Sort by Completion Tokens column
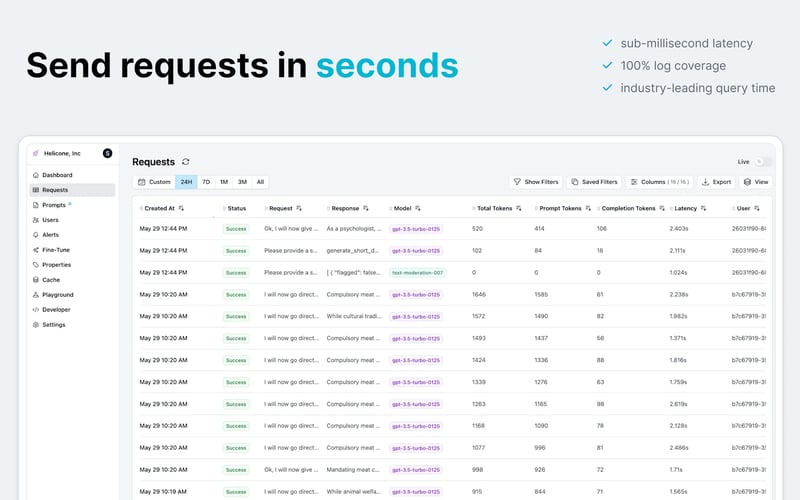The image size is (800, 500). click(x=662, y=208)
